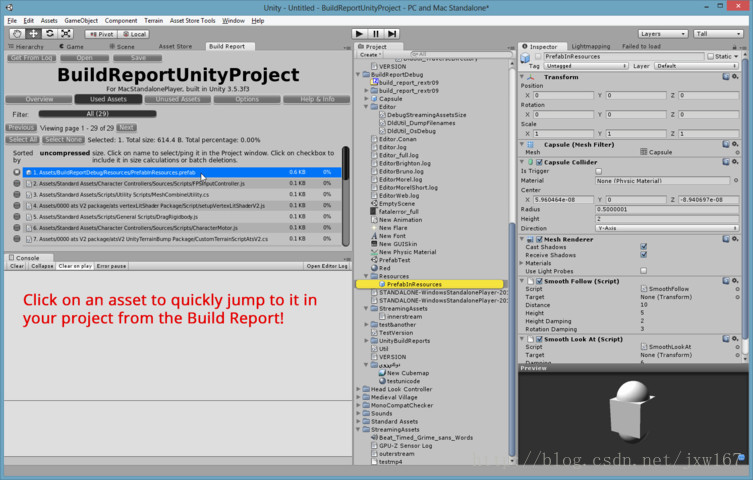Toggle checkbox for DragRigidbody.js asset
Viewport: 753px width, 480px height.
[x=17, y=216]
